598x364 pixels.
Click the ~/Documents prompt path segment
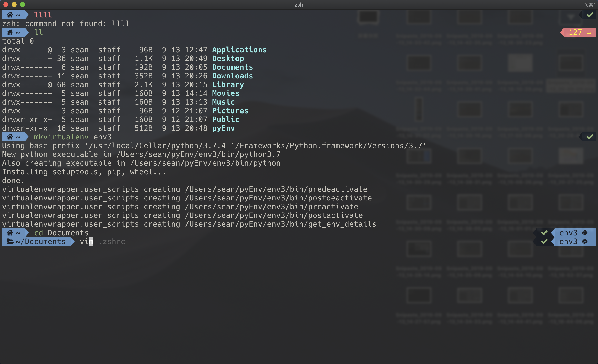[x=41, y=242]
